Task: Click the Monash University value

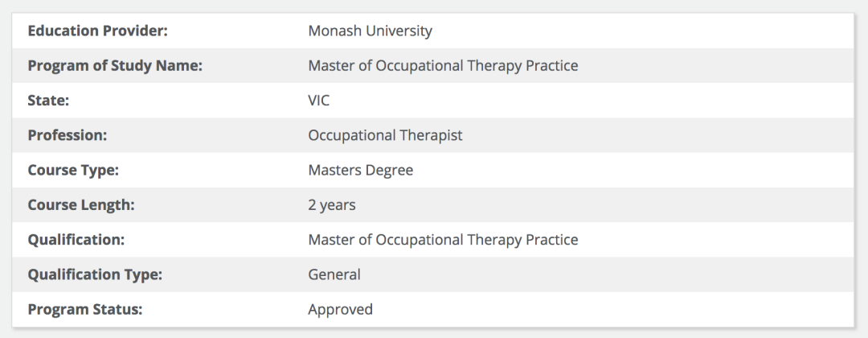Action: pyautogui.click(x=370, y=31)
